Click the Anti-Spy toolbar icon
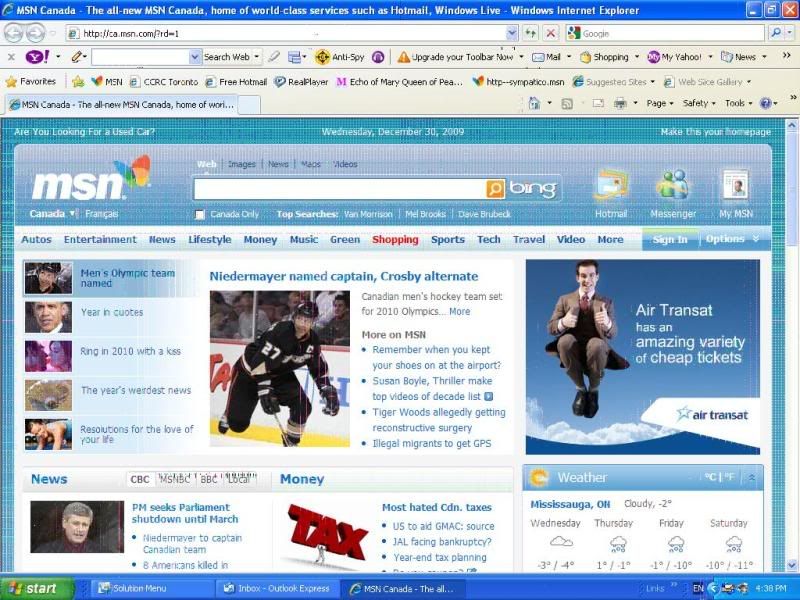The image size is (800, 600). point(322,57)
